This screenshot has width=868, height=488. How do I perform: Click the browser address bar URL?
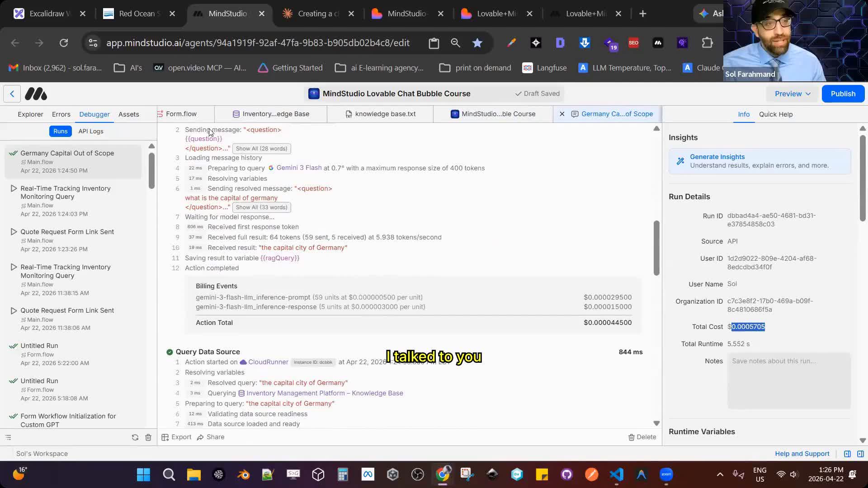[x=258, y=43]
